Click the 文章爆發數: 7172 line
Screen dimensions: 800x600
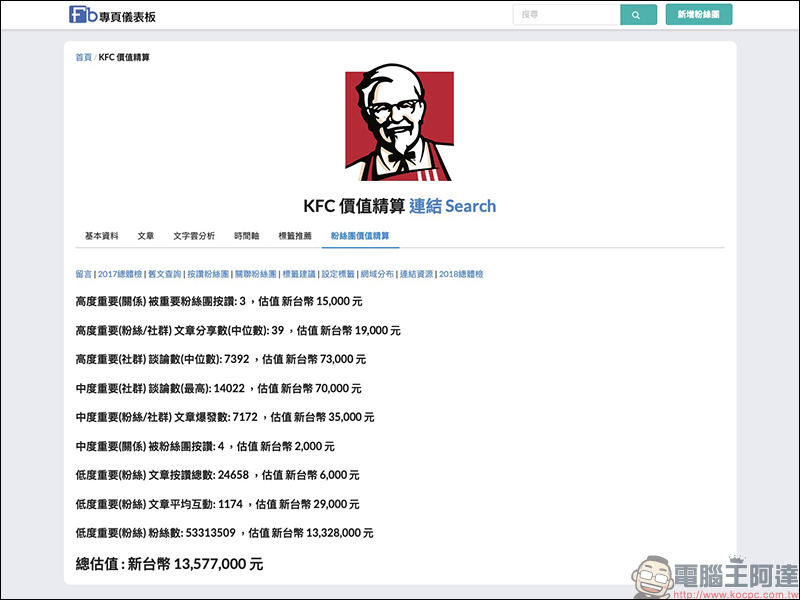[x=225, y=417]
